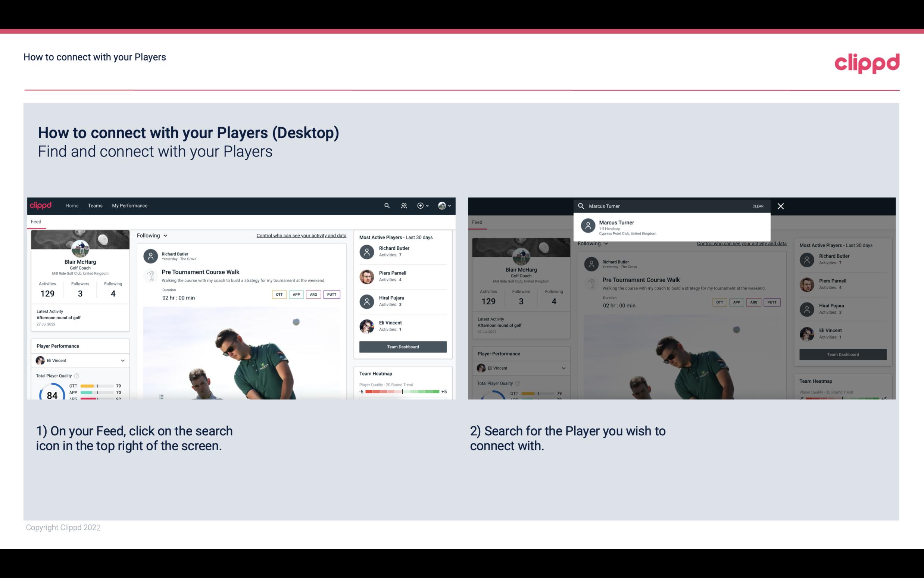Click the Teams navigation icon

(95, 205)
